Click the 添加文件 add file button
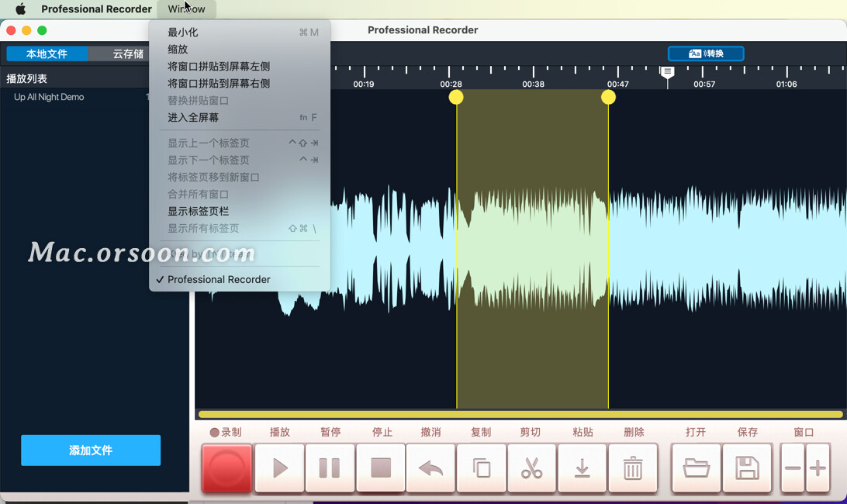Screen dimensions: 847x504 coord(91,450)
